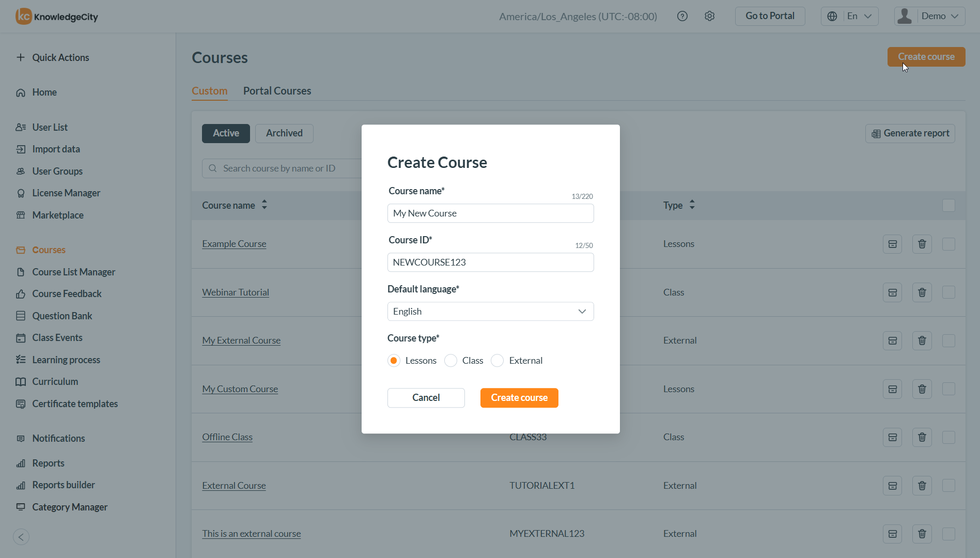Open settings gear icon in header

pos(710,16)
